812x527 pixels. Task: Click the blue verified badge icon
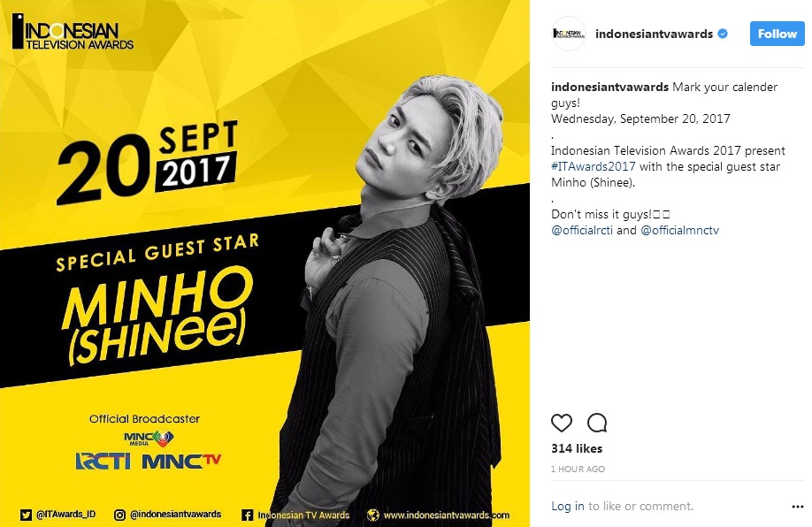pos(723,34)
